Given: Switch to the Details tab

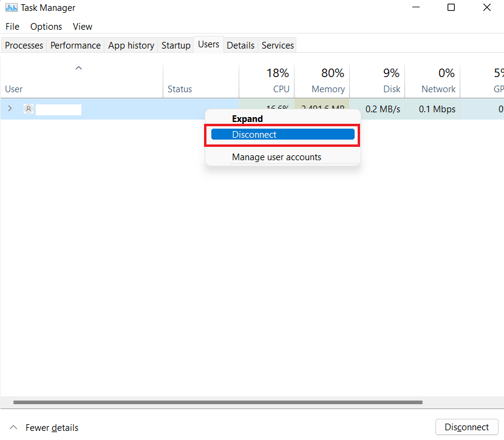Looking at the screenshot, I should click(240, 46).
